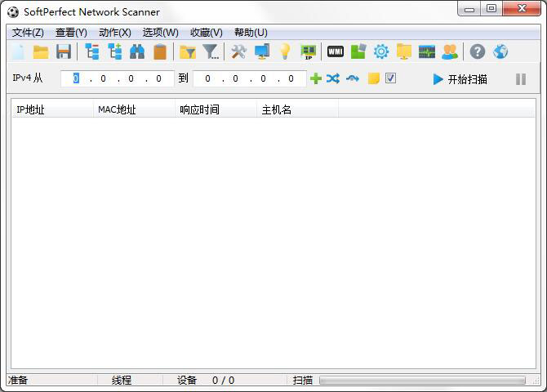Click the WMI toolbar icon
Viewport: 547px width, 392px height.
[x=335, y=52]
